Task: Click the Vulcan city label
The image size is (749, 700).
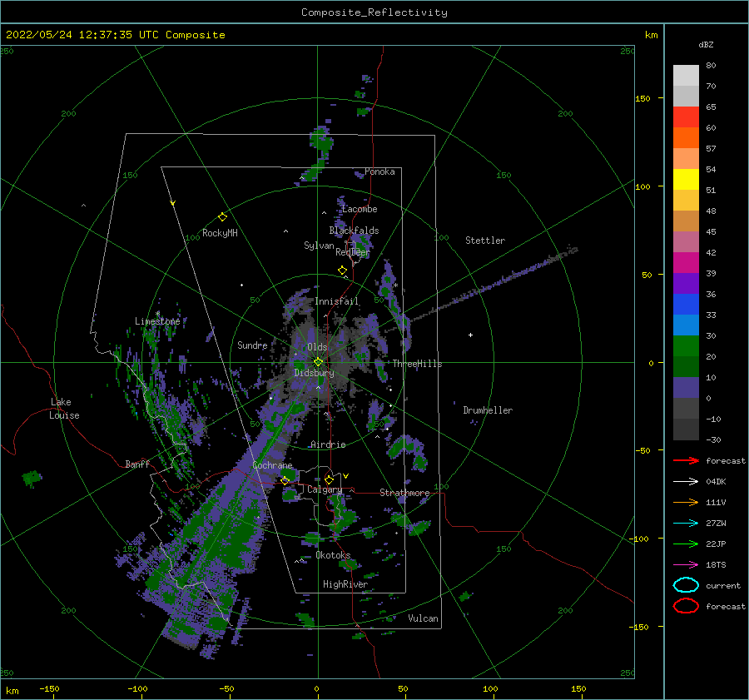Action: (x=423, y=618)
